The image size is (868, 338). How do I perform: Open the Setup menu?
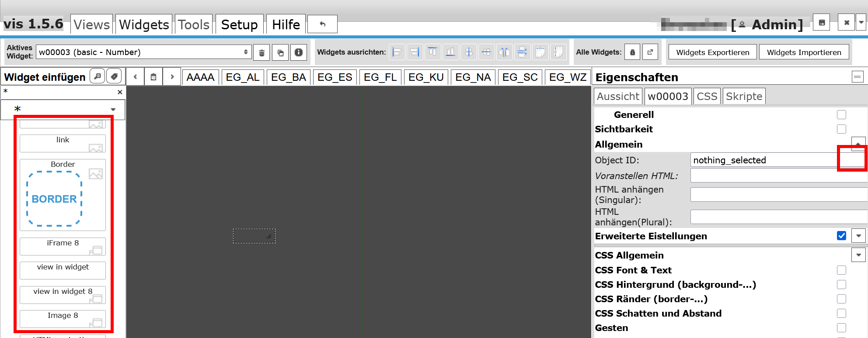point(239,24)
